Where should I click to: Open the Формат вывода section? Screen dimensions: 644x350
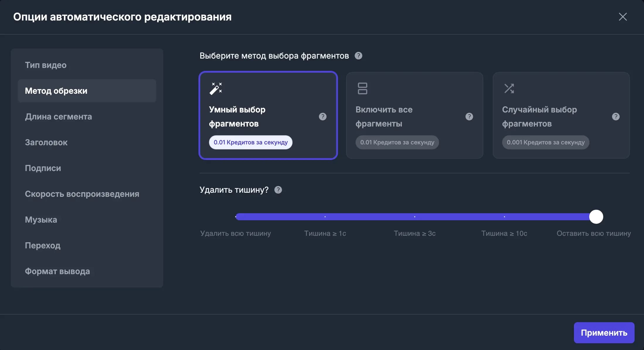pyautogui.click(x=57, y=271)
